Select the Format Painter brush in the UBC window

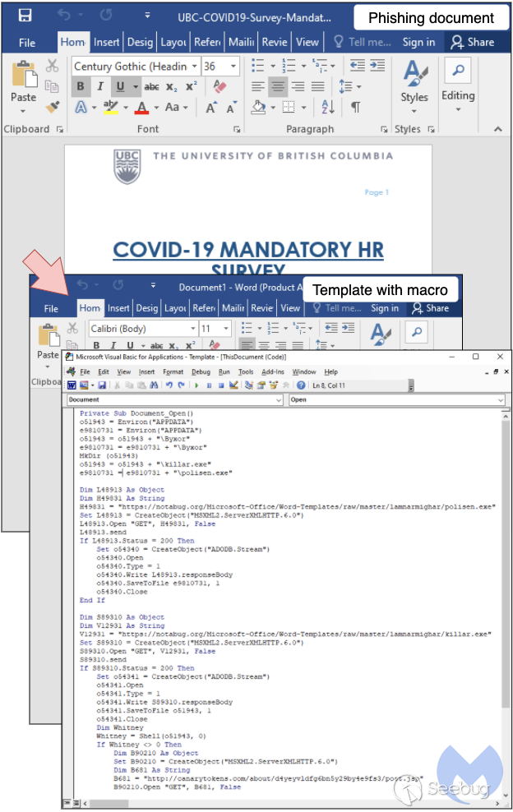click(x=53, y=107)
